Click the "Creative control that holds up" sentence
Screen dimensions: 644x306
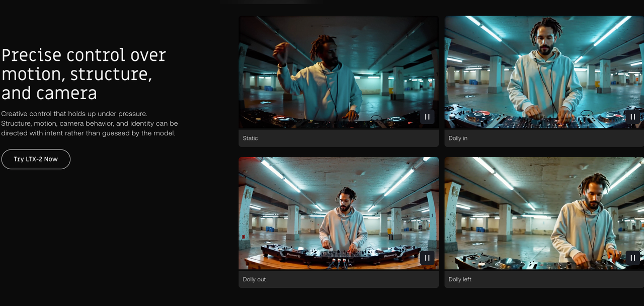[x=74, y=114]
